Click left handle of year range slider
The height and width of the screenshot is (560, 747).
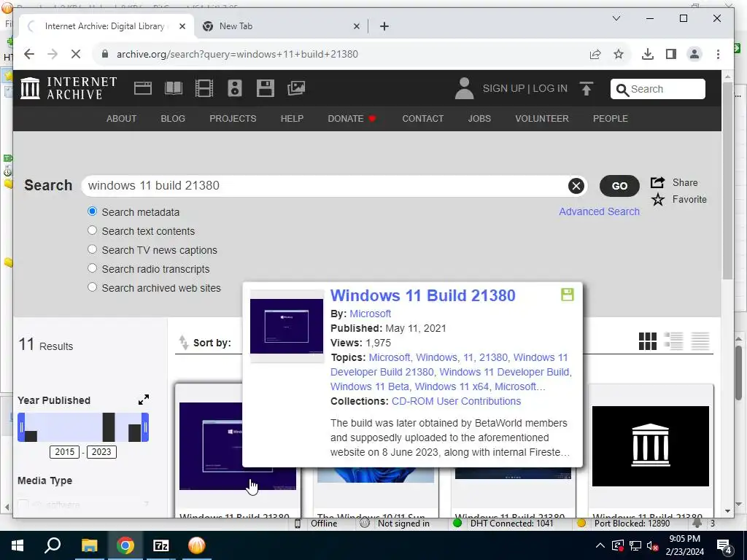[x=21, y=427]
